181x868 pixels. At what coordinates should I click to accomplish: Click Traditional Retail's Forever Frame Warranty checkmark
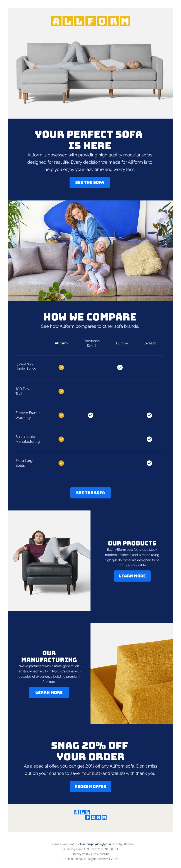point(91,415)
